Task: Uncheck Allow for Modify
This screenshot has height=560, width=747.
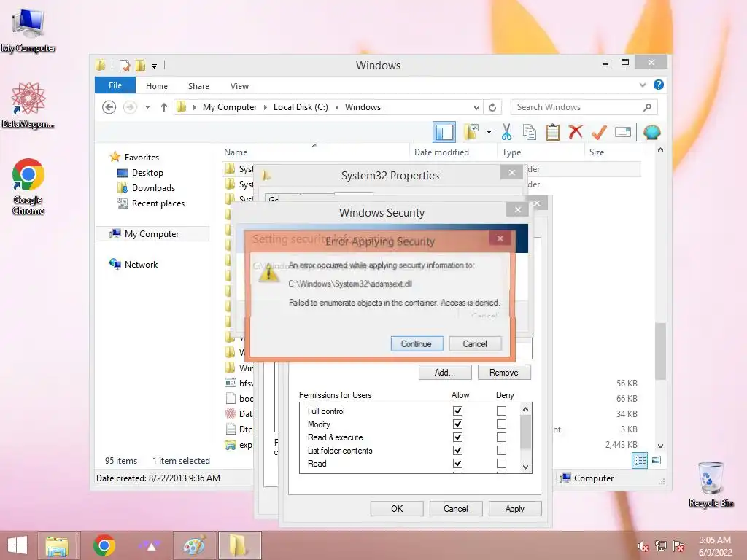Action: (x=458, y=424)
